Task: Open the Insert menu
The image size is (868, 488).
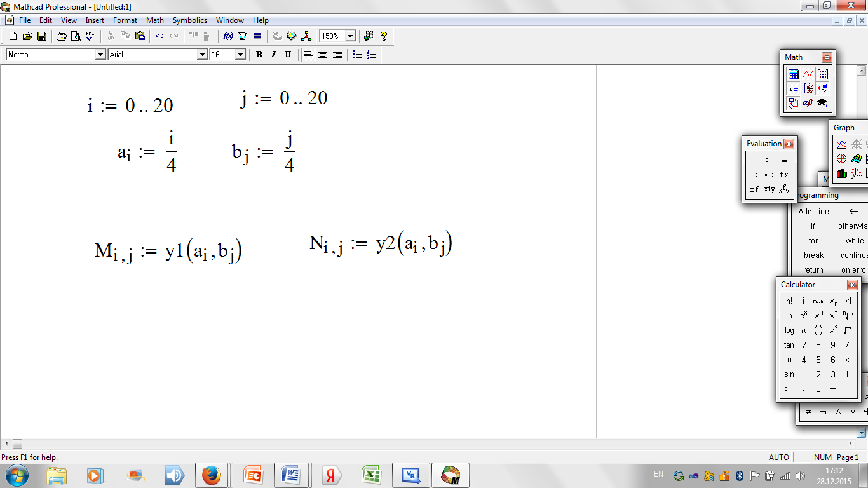Action: pos(95,20)
